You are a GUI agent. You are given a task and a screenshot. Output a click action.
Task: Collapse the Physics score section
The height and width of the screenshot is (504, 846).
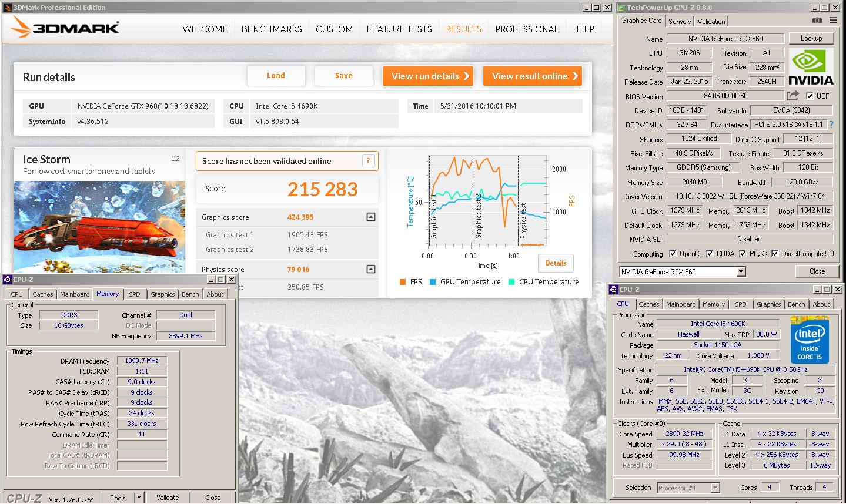click(371, 269)
